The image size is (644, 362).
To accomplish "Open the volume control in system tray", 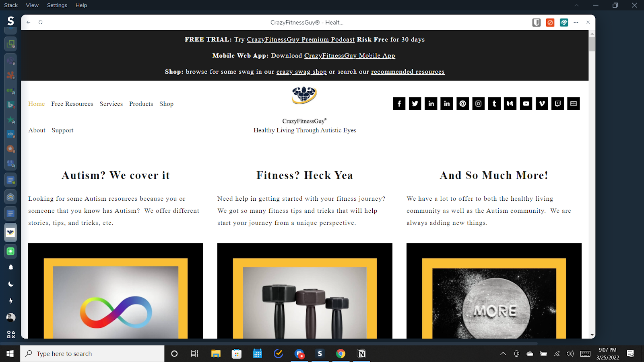I will click(x=570, y=354).
